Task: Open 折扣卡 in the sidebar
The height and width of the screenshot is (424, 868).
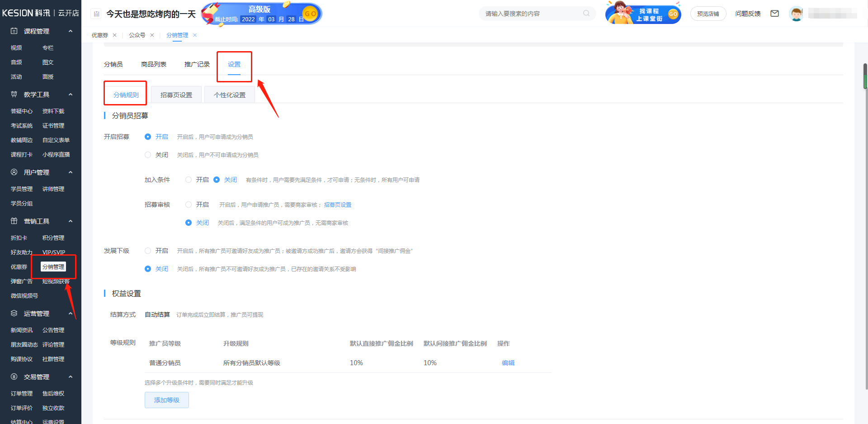Action: 19,238
